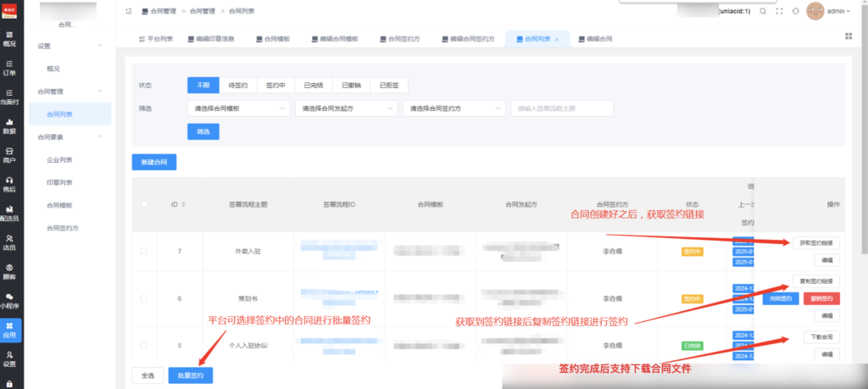Open the tab grid icon at far right
The height and width of the screenshot is (389, 868).
849,36
